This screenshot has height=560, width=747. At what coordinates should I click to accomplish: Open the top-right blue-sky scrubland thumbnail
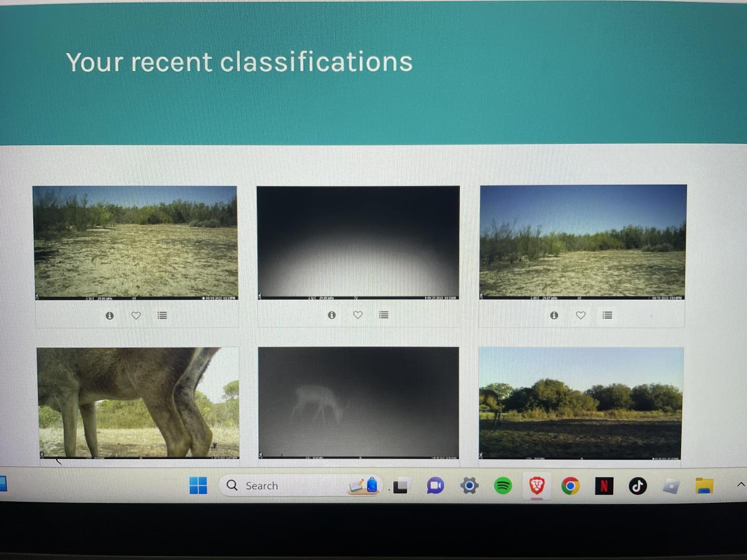582,242
